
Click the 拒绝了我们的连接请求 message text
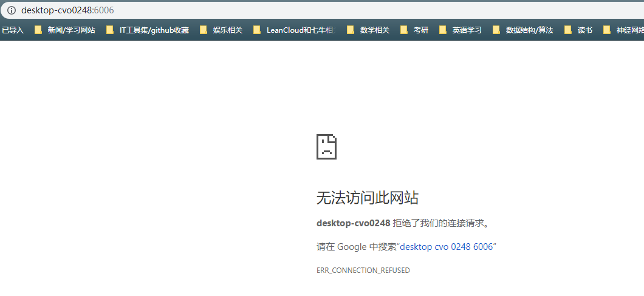442,223
